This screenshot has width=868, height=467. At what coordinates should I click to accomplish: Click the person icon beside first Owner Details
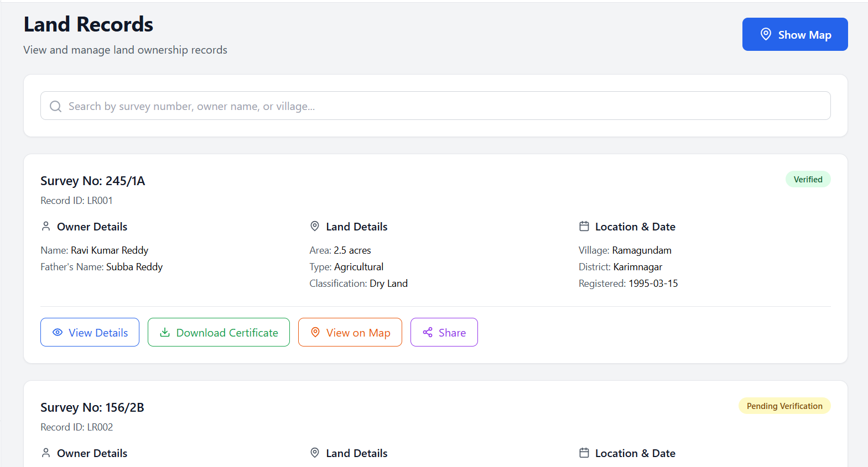(x=46, y=226)
